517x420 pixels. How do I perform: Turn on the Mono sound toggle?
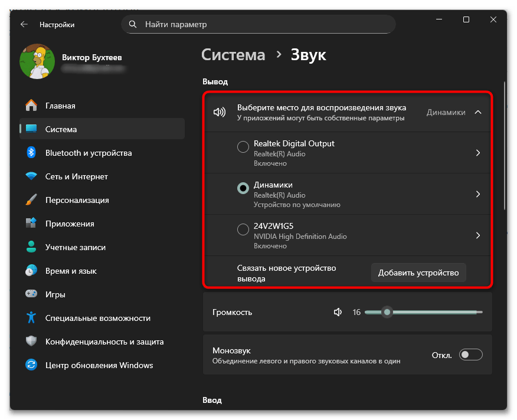click(471, 355)
